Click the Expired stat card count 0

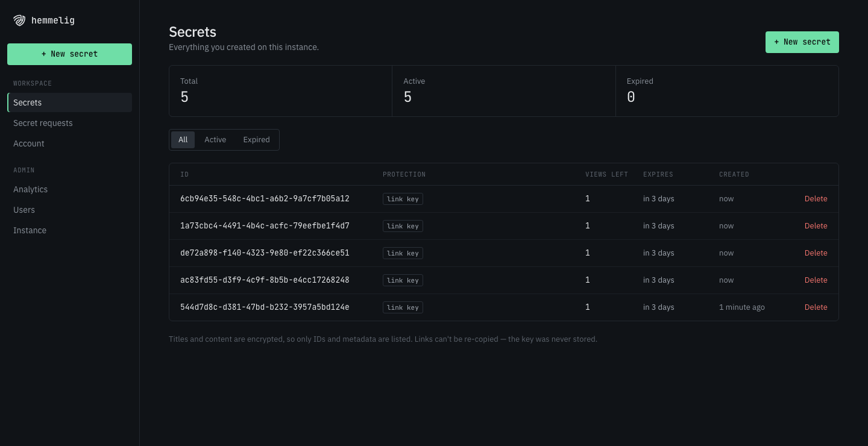tap(631, 97)
